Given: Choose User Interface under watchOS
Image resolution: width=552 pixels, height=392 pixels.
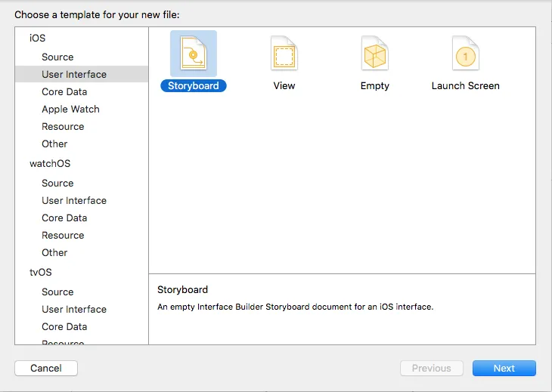Looking at the screenshot, I should click(74, 200).
